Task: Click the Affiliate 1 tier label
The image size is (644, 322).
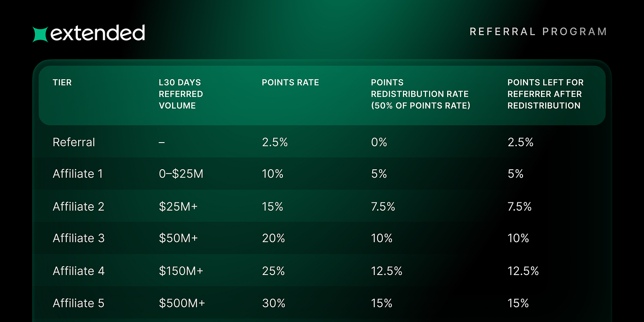Action: pyautogui.click(x=78, y=174)
